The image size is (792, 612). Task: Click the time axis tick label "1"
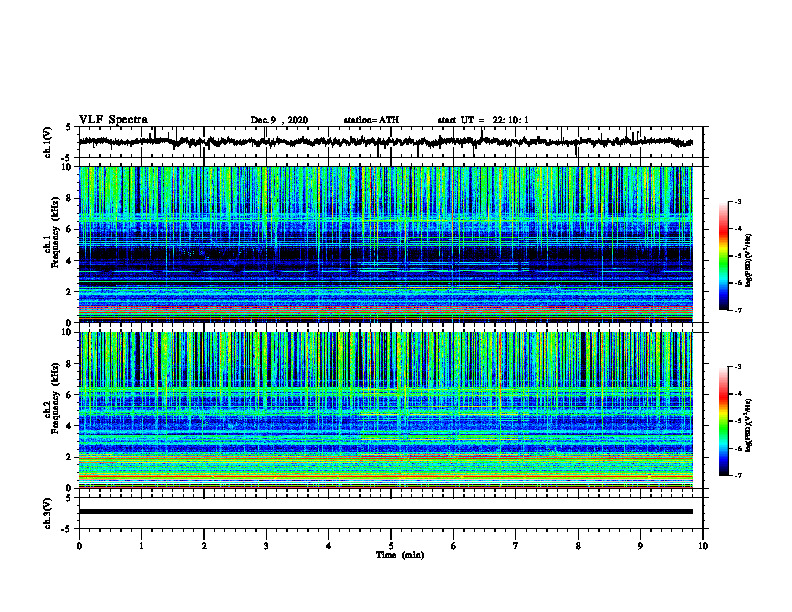pyautogui.click(x=141, y=546)
